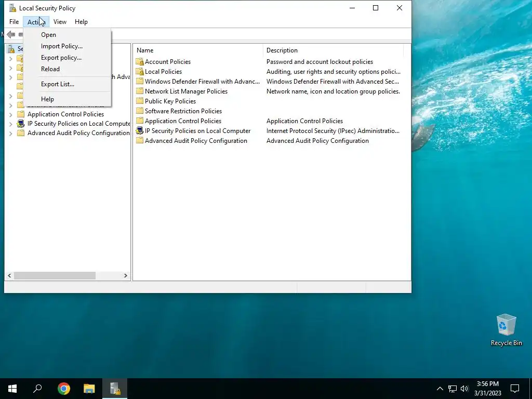Image resolution: width=532 pixels, height=399 pixels.
Task: Click the Local Security Policy title bar icon
Action: pos(12,8)
